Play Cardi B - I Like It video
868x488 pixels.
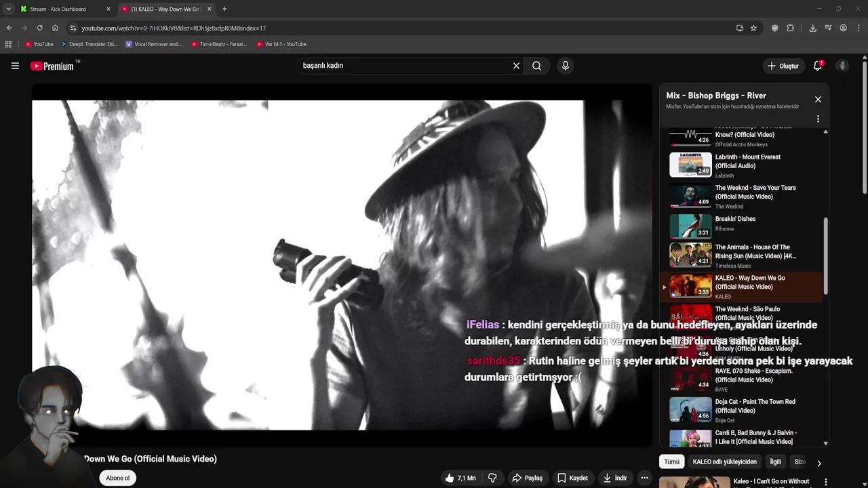742,438
